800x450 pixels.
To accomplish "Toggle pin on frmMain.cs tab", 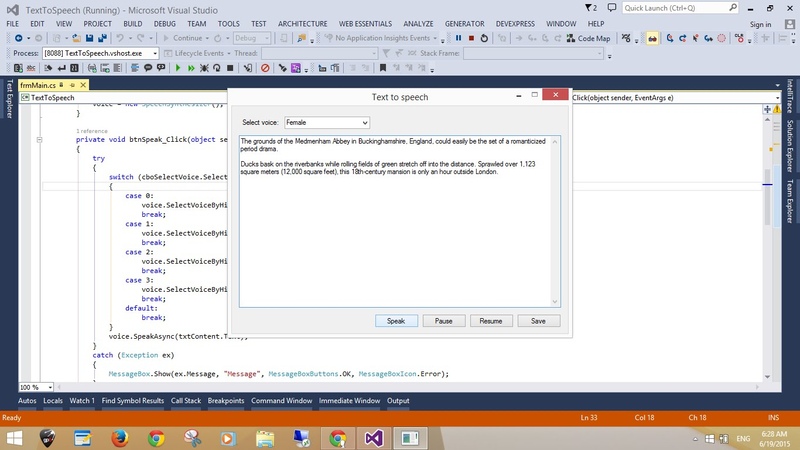I will tap(72, 85).
